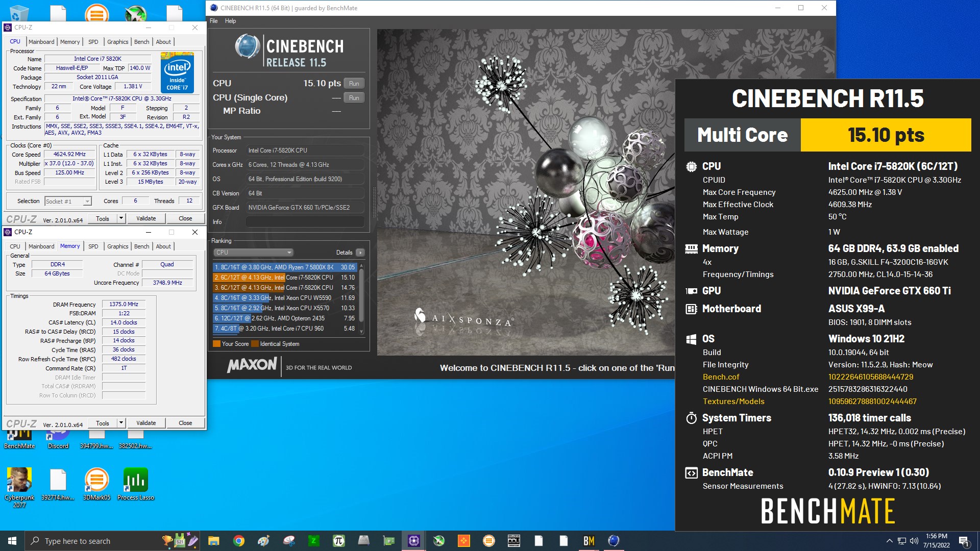Switch to Cinebench sphere taskbar icon
The image size is (980, 551).
coord(614,541)
